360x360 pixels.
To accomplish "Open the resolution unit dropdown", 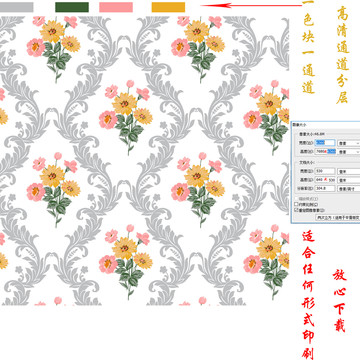I will [349, 189].
